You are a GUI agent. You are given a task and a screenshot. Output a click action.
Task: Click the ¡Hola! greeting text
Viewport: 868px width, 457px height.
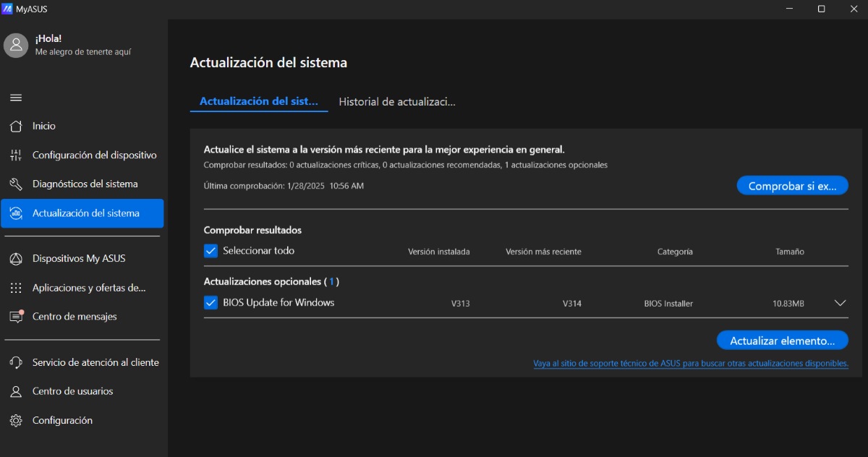[x=48, y=38]
